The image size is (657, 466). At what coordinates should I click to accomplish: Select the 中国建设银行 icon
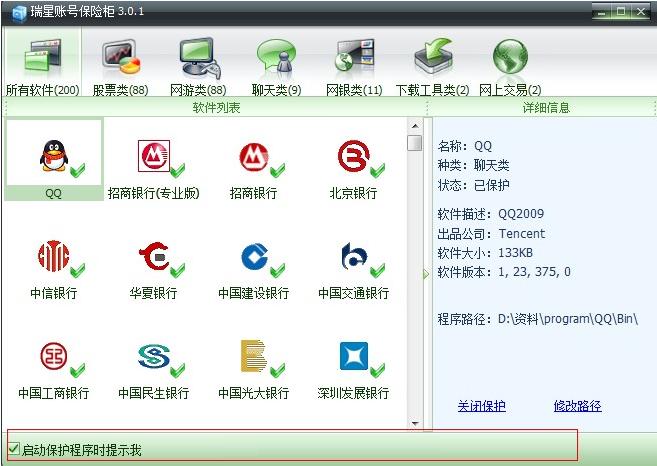(254, 256)
